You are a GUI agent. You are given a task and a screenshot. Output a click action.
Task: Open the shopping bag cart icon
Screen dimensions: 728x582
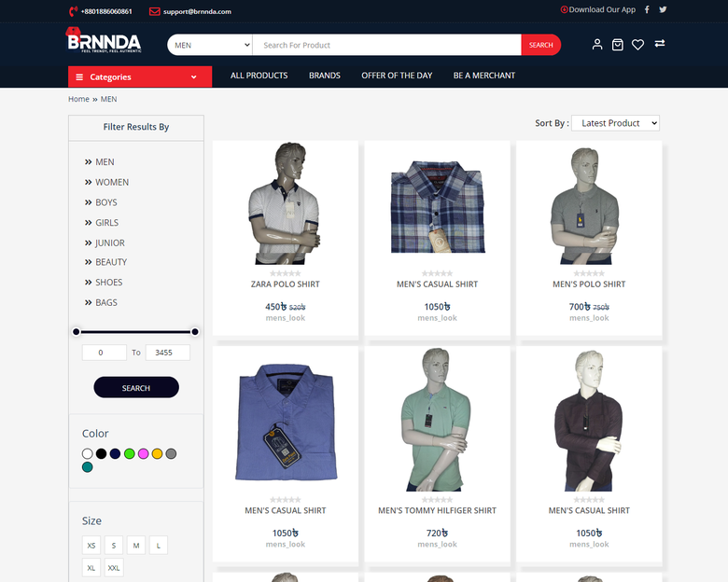pos(618,45)
